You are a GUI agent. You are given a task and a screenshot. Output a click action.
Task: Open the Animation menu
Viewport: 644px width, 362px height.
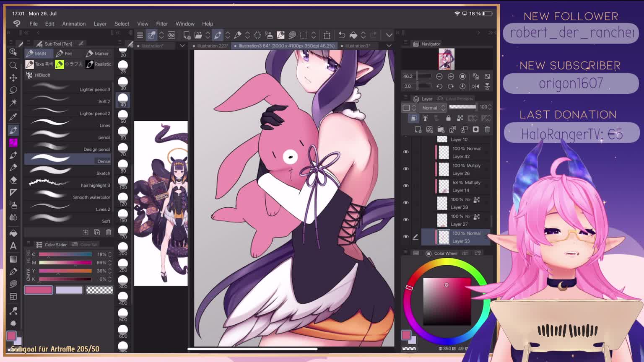click(74, 24)
